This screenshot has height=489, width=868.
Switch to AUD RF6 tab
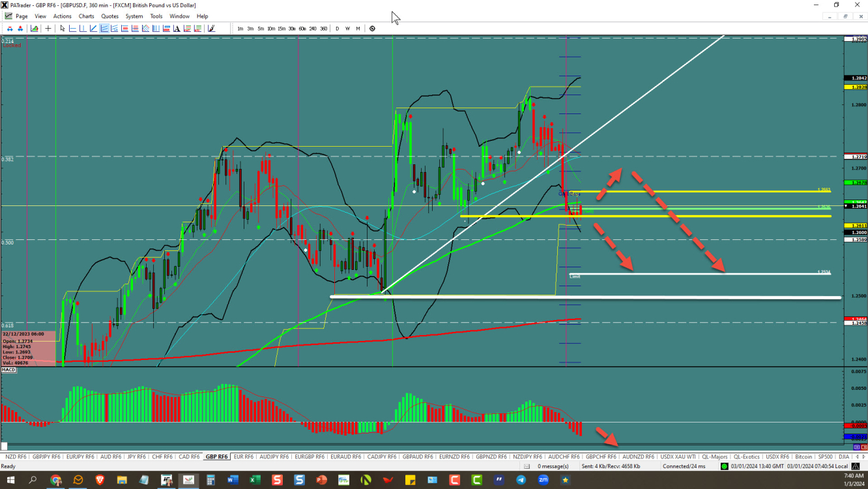(110, 456)
